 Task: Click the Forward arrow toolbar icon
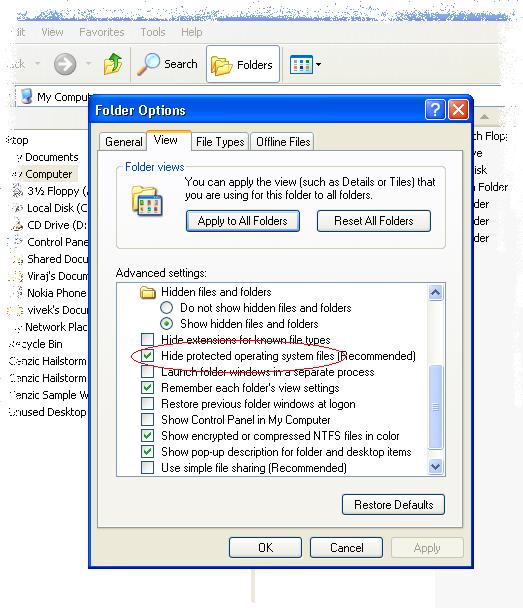point(65,64)
